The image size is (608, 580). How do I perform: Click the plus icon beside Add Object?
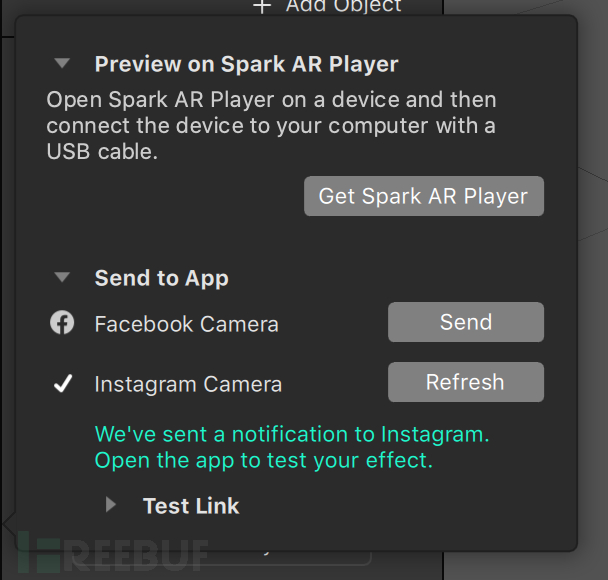pos(262,6)
